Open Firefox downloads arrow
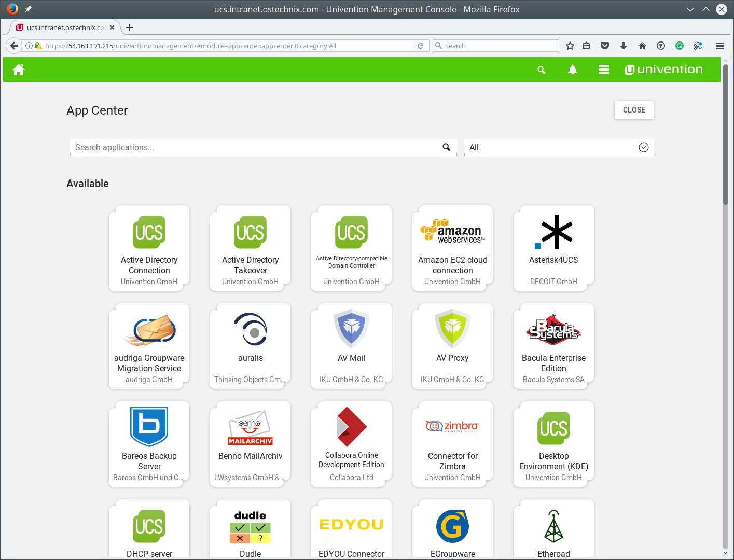Viewport: 734px width, 560px height. pyautogui.click(x=624, y=46)
